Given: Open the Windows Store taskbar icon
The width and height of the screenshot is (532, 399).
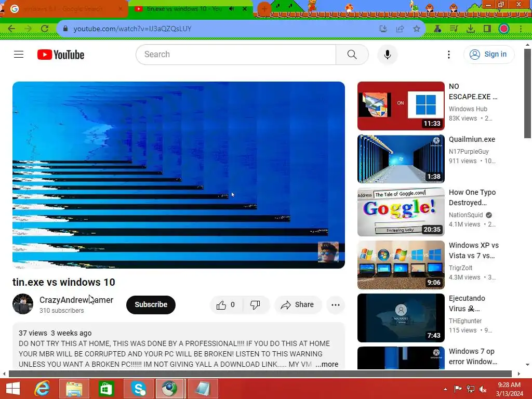Looking at the screenshot, I should (106, 389).
